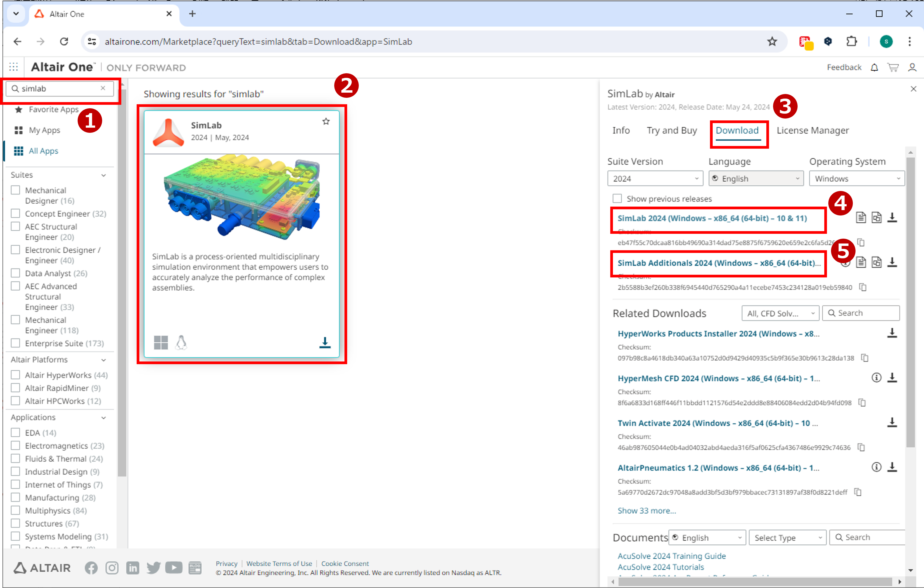Open Favorite Apps in sidebar

click(53, 109)
